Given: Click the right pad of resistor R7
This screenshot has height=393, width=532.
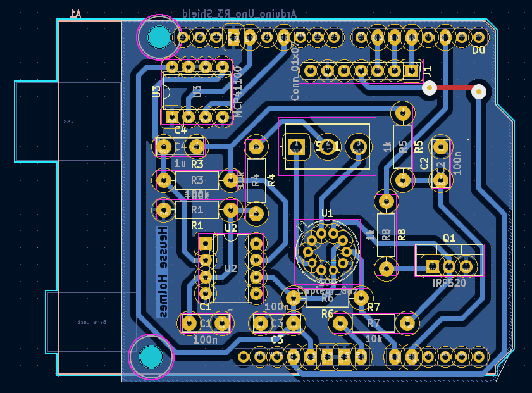Looking at the screenshot, I should (407, 323).
